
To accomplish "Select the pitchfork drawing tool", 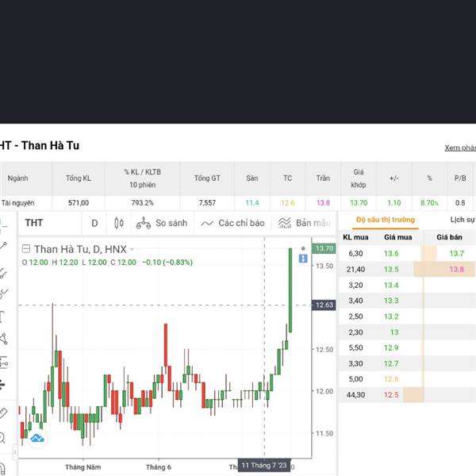I will tap(3, 272).
